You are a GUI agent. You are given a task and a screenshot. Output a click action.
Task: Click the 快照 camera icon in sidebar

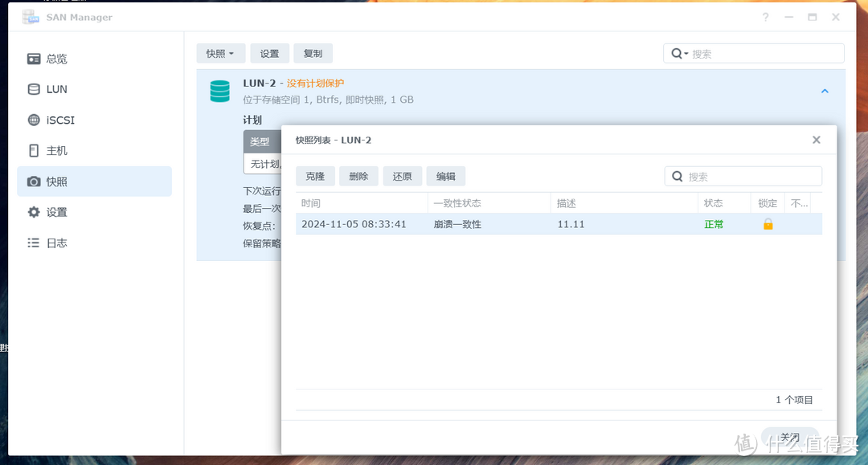click(x=34, y=181)
